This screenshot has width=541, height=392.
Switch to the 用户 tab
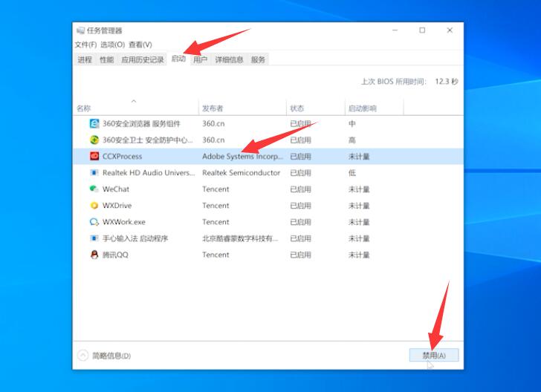pos(201,59)
